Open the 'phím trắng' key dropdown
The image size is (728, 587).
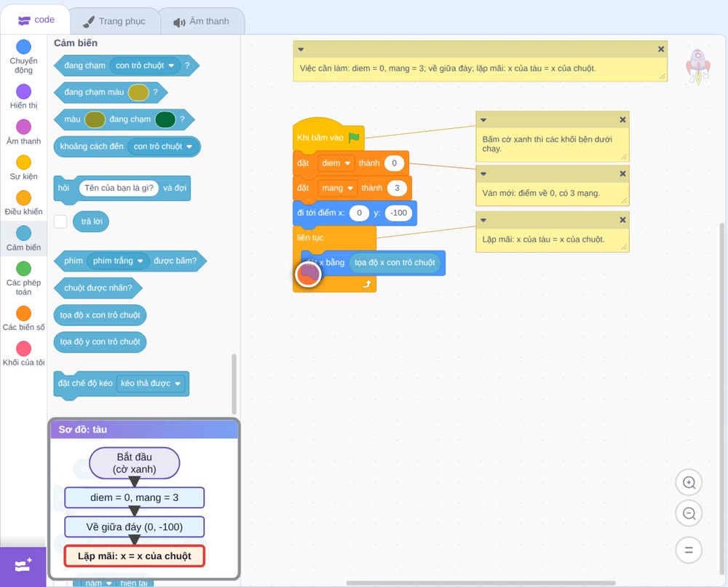pos(118,261)
